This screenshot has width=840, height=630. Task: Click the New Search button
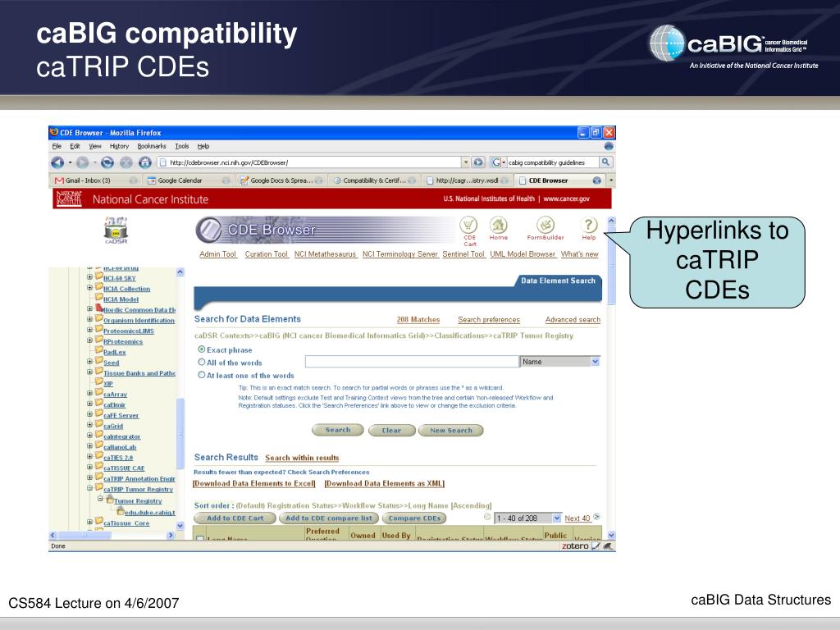(x=450, y=430)
